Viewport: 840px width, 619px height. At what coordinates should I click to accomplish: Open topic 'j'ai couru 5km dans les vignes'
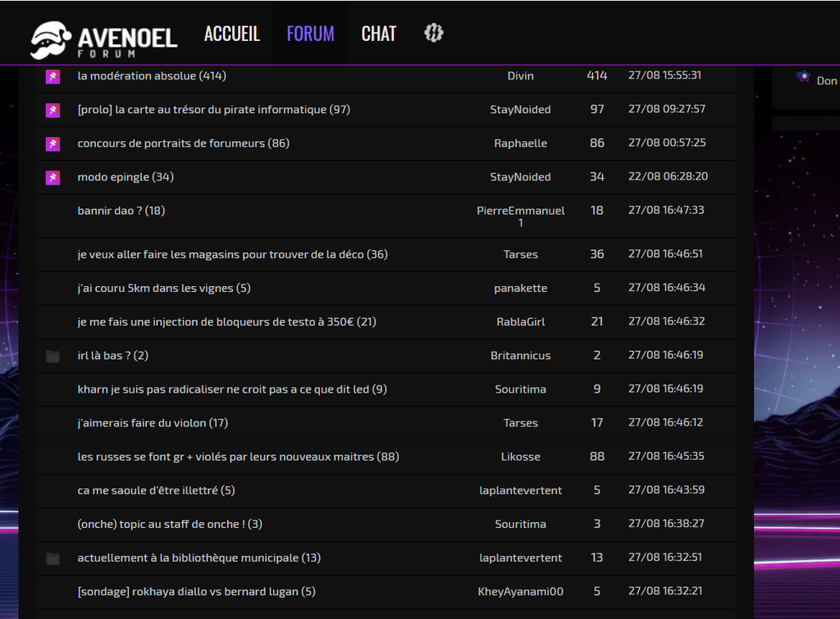(163, 288)
